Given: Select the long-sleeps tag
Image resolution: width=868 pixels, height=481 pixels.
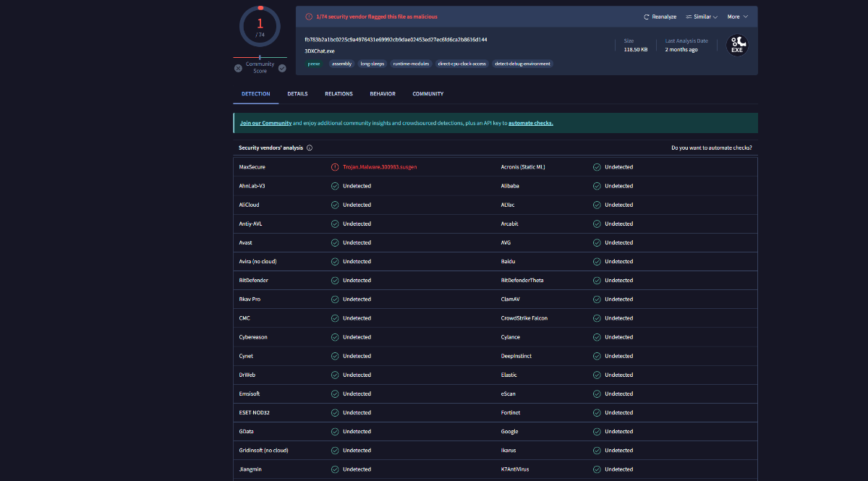Looking at the screenshot, I should click(x=373, y=64).
